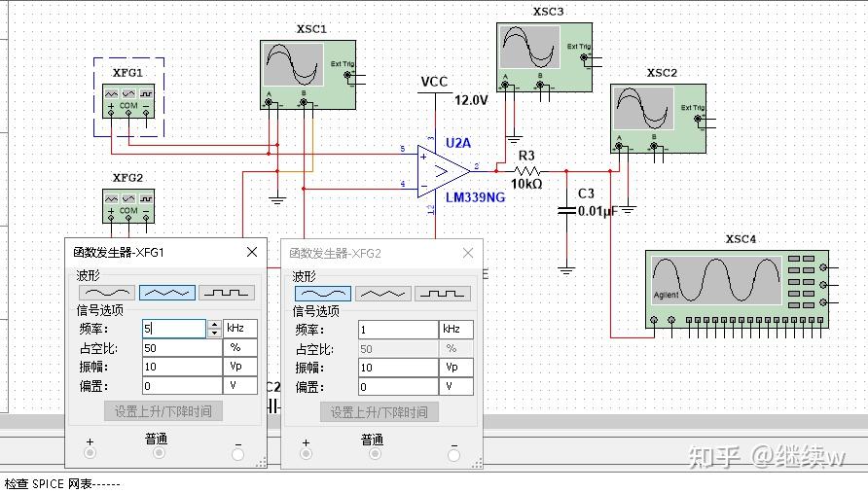Click XFG1 common terminal radio

pyautogui.click(x=159, y=453)
